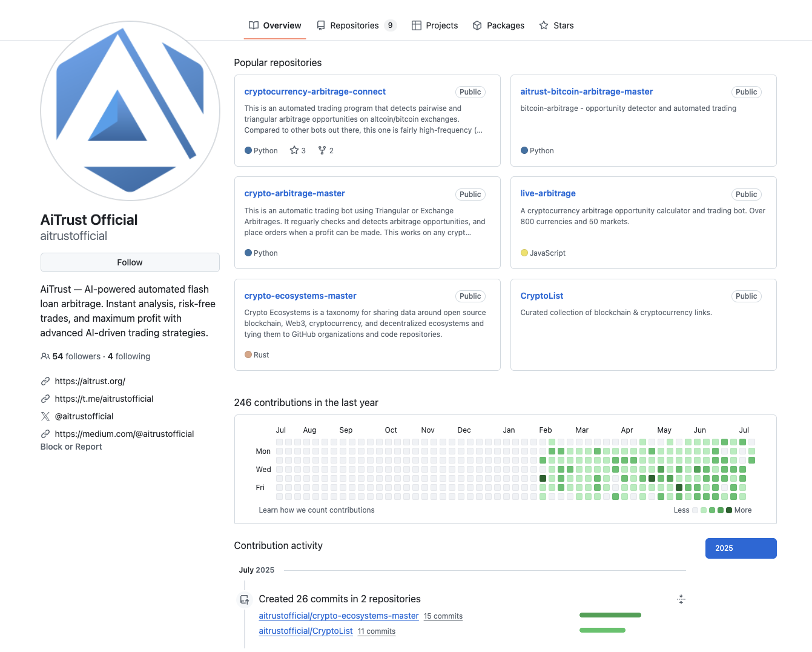Open the 15 commits link
The image size is (812, 652).
443,616
